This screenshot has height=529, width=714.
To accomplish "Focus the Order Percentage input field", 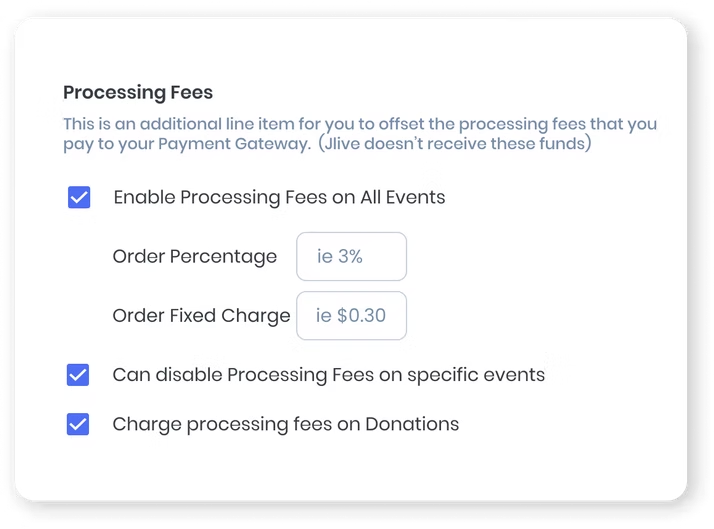I will (x=352, y=257).
